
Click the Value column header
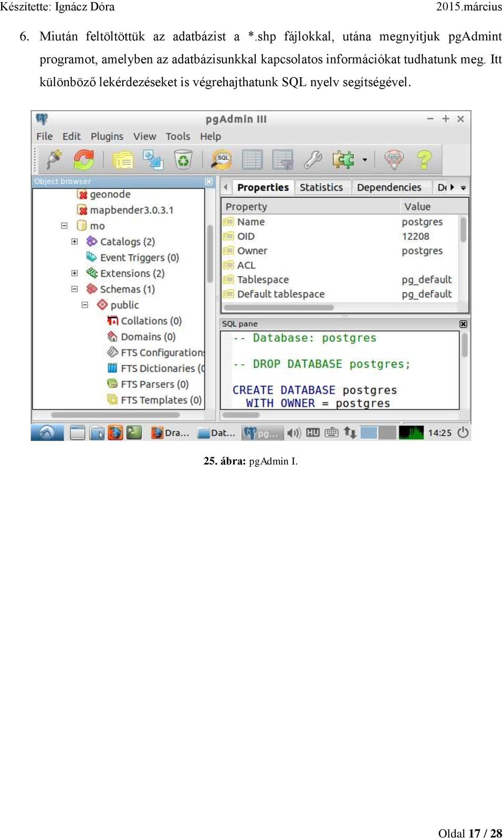pyautogui.click(x=433, y=206)
